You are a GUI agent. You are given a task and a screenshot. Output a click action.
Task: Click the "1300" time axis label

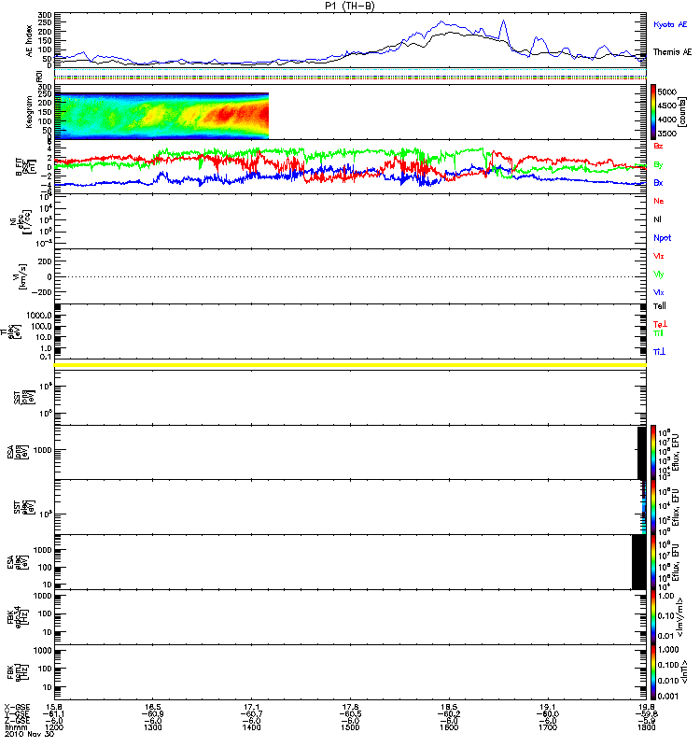tap(153, 727)
